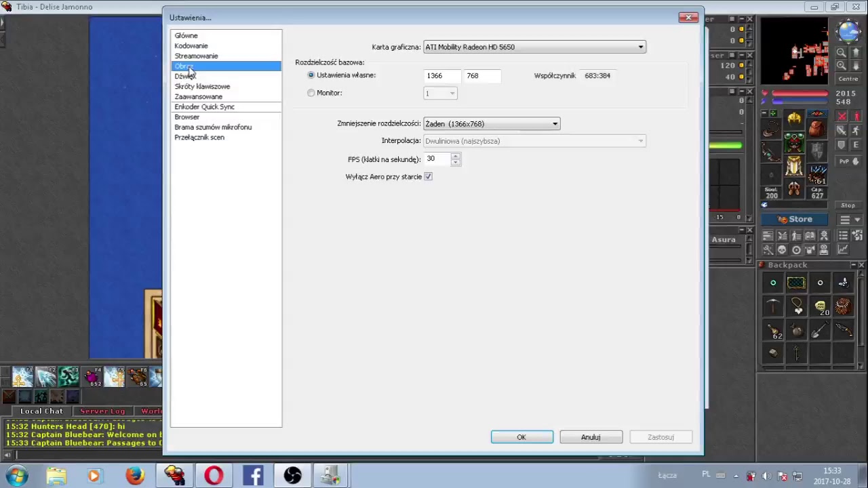The height and width of the screenshot is (488, 868).
Task: Click the minimap floor up arrow
Action: pos(856,52)
